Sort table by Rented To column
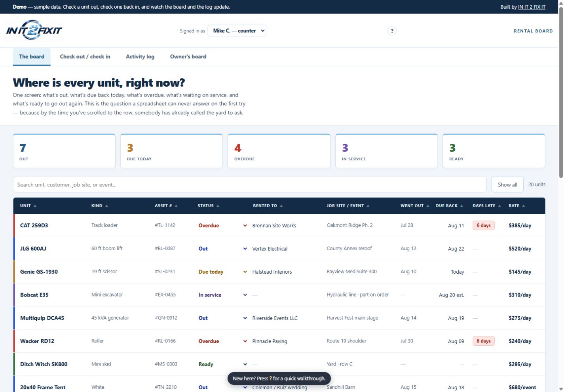 (268, 206)
